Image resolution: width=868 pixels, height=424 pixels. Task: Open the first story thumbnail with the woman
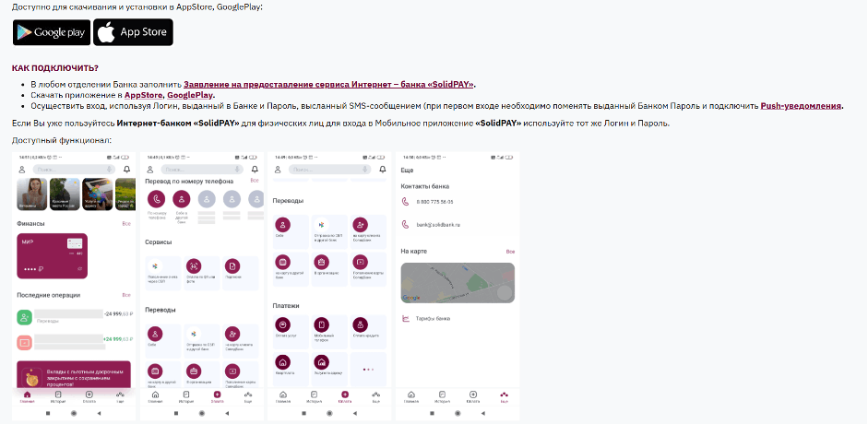pos(31,194)
